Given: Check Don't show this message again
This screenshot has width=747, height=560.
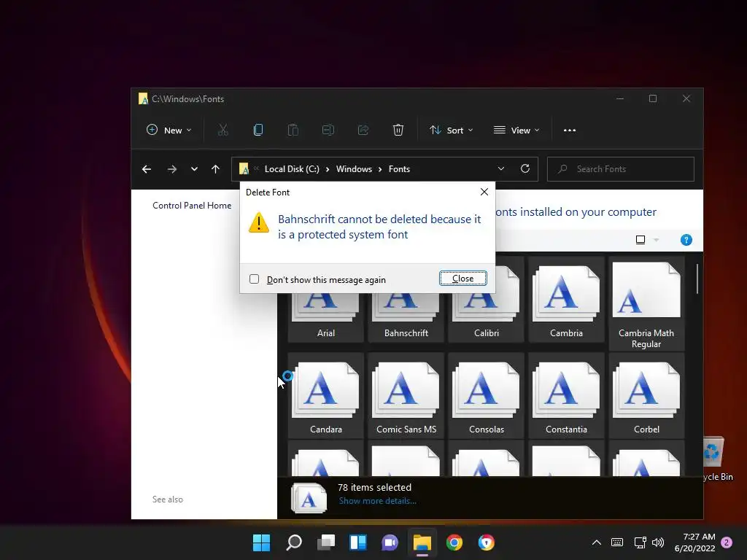Looking at the screenshot, I should point(255,279).
